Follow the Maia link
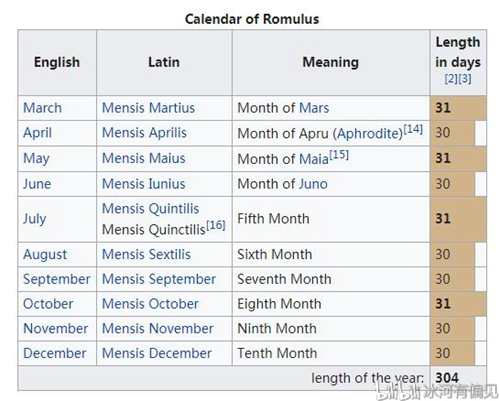Image resolution: width=500 pixels, height=401 pixels. tap(314, 159)
